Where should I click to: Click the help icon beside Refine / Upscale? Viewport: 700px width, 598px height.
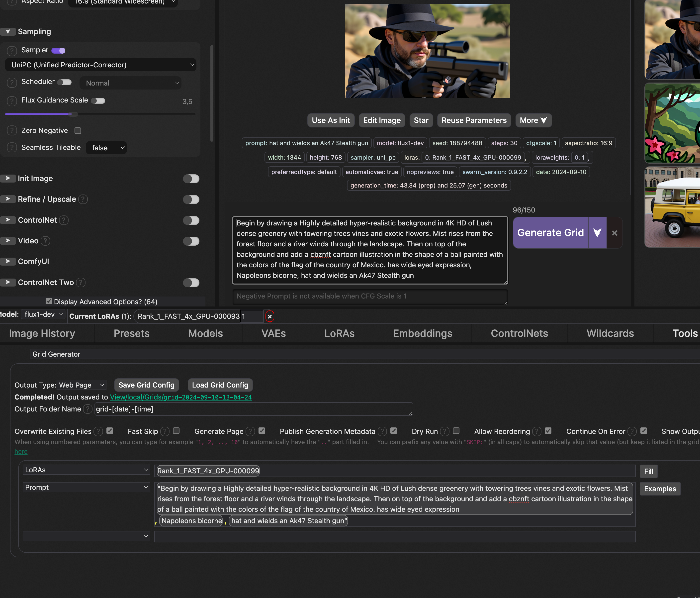pyautogui.click(x=83, y=199)
